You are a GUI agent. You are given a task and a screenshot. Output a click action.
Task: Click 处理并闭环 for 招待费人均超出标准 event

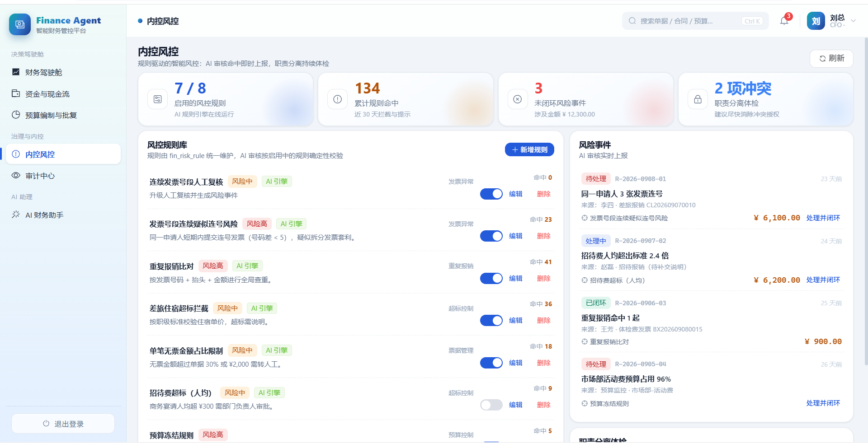823,280
